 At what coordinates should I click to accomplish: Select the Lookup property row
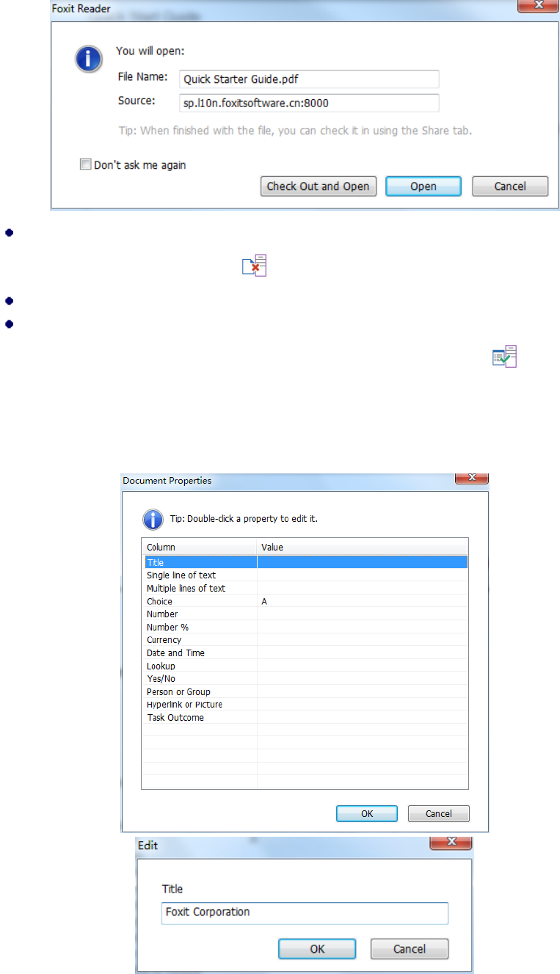(305, 666)
